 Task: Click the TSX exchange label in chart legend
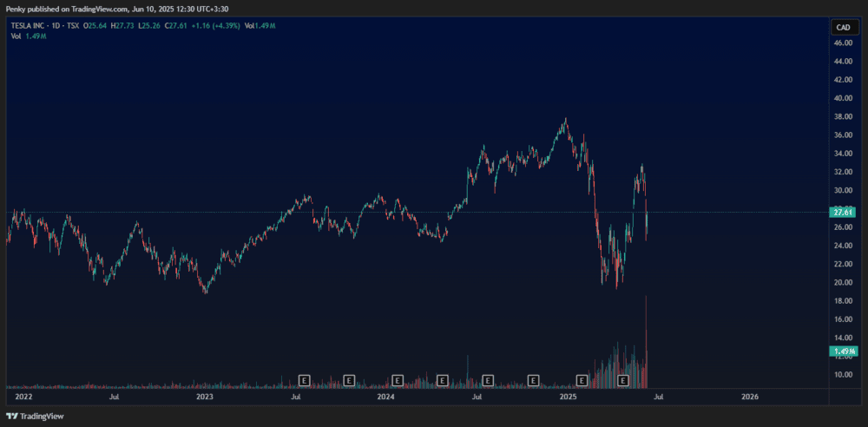click(73, 26)
